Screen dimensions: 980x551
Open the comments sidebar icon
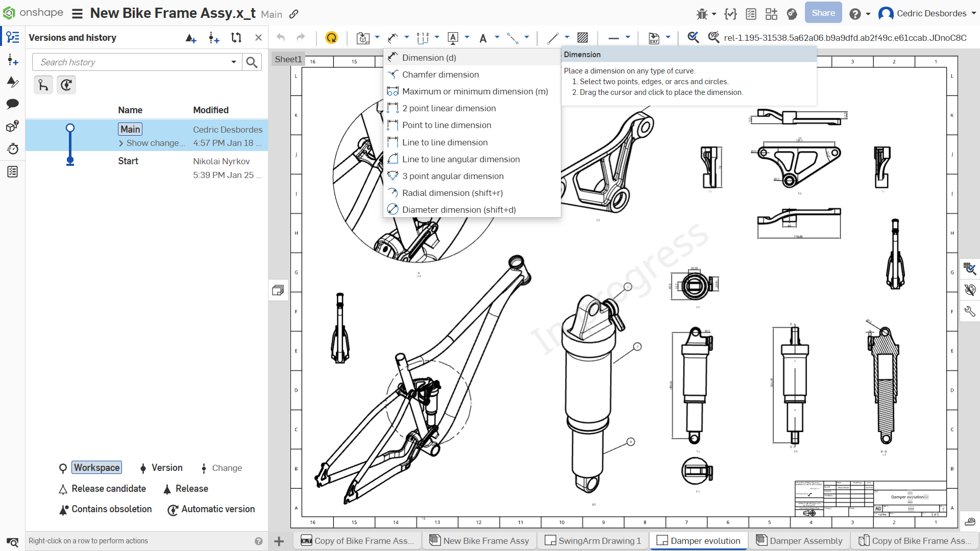pyautogui.click(x=12, y=104)
